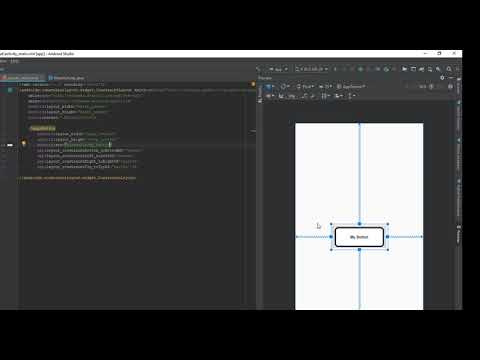Click the closing ConstraintLayout tag line
Viewport: 480px width, 360px height.
click(77, 178)
